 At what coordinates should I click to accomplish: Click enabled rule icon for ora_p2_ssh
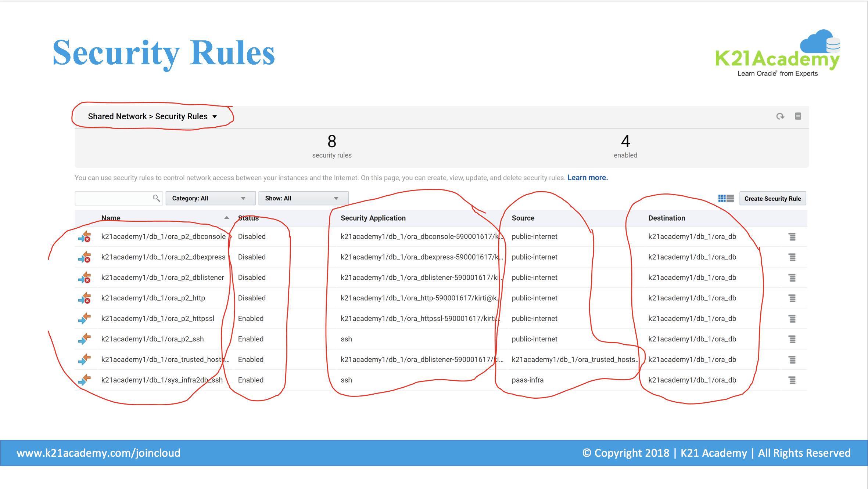tap(85, 339)
